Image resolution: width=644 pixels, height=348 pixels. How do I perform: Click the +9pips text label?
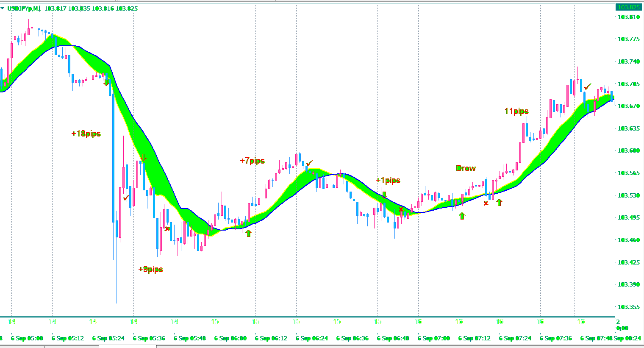pyautogui.click(x=150, y=270)
